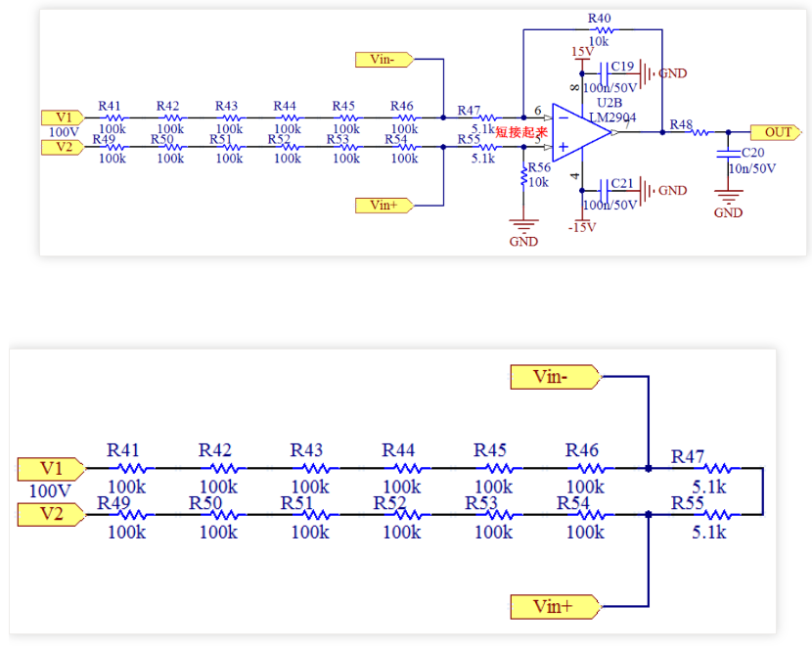This screenshot has height=652, width=812.
Task: Click R53 label in top schematic
Action: pyautogui.click(x=338, y=139)
